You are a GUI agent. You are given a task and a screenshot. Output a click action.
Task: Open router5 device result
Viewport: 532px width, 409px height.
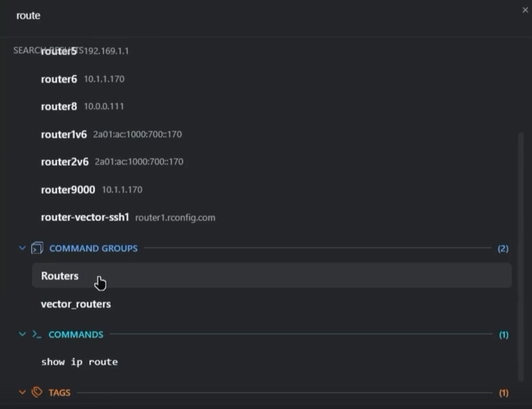pyautogui.click(x=59, y=51)
